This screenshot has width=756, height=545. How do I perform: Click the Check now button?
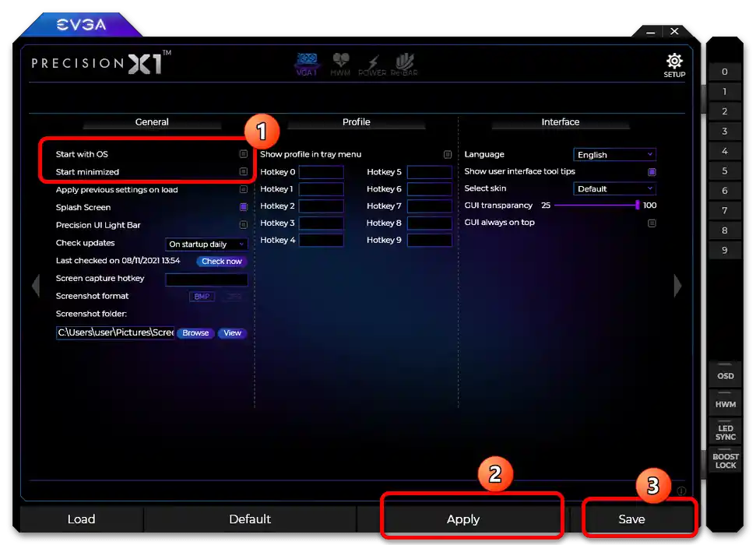point(222,261)
